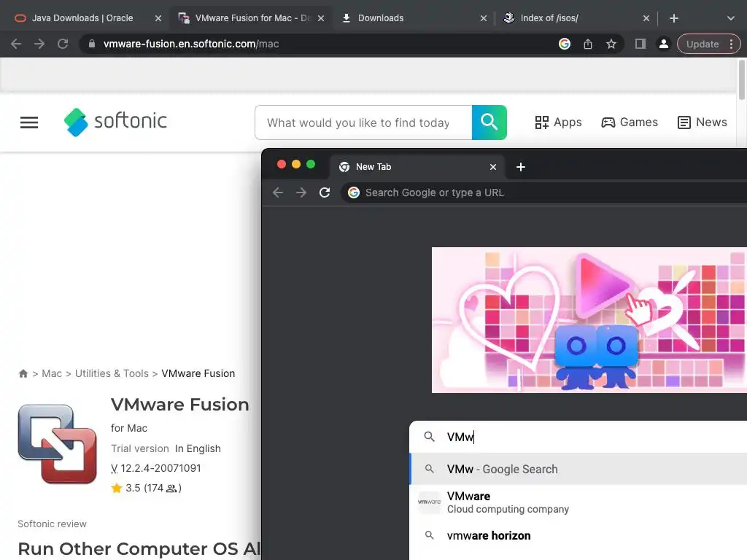747x560 pixels.
Task: Close the VMware Fusion for Mac tab
Action: [x=321, y=18]
